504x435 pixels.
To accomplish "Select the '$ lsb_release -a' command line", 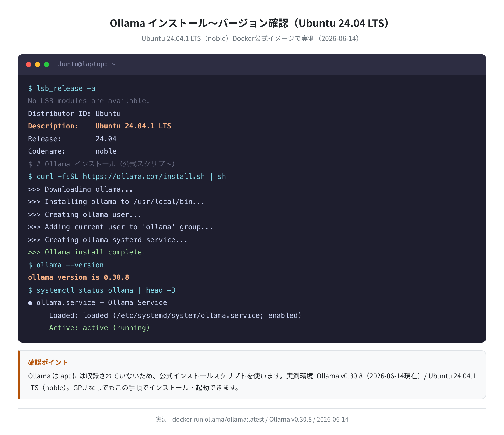I will click(62, 89).
